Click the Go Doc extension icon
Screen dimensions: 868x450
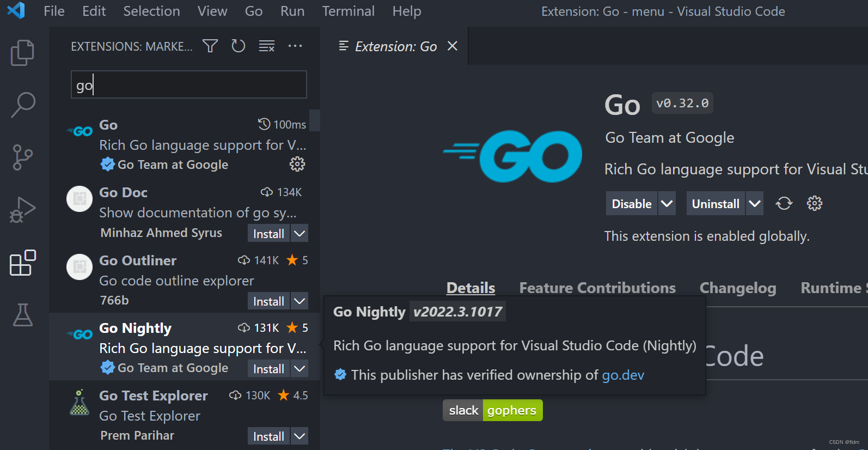point(80,199)
